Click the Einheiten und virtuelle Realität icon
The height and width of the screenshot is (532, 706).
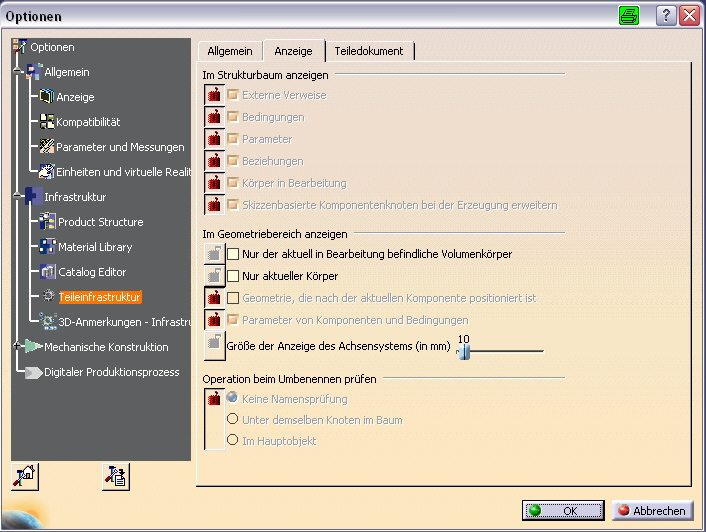pyautogui.click(x=47, y=171)
